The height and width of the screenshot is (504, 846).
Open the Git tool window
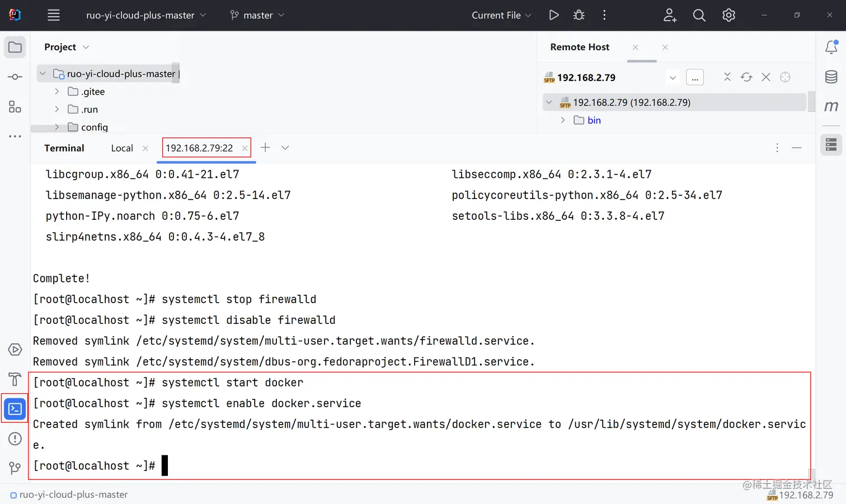(15, 468)
